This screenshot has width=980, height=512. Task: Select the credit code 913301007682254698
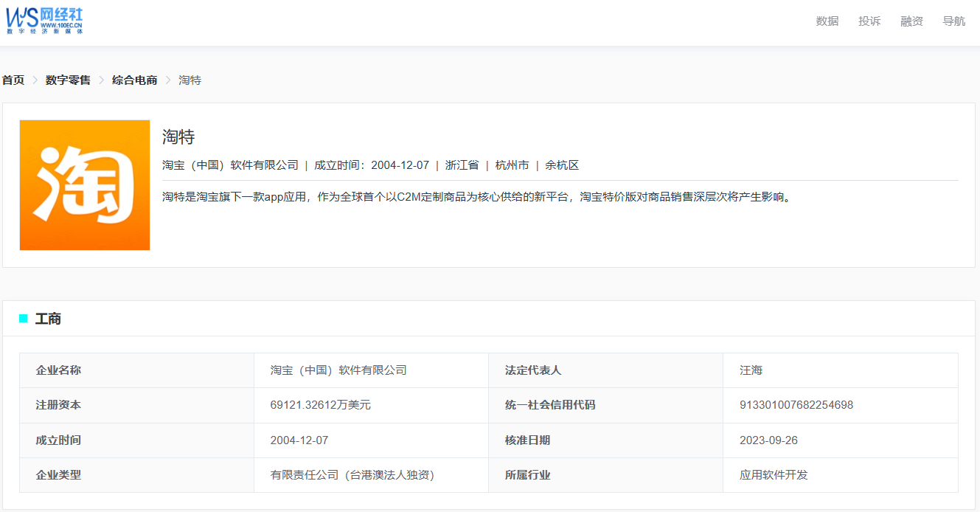click(796, 405)
